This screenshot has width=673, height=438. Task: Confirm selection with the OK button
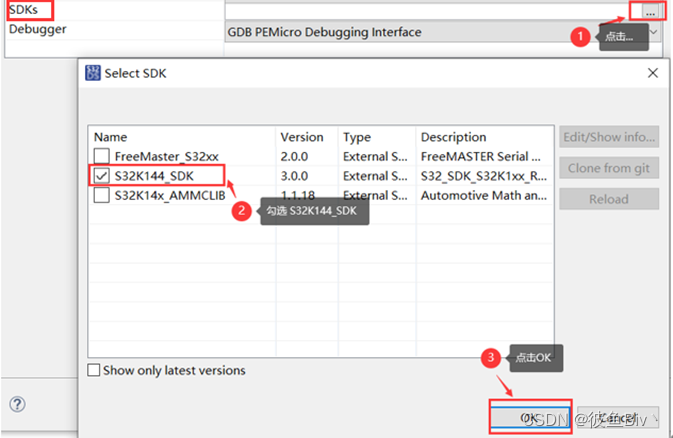click(530, 417)
